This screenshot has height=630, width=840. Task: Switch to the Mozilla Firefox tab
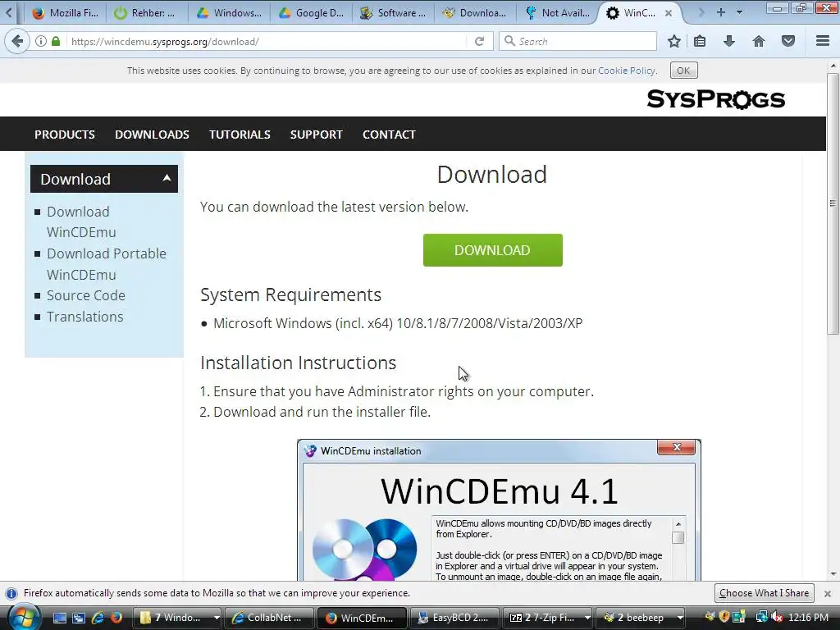(x=65, y=13)
